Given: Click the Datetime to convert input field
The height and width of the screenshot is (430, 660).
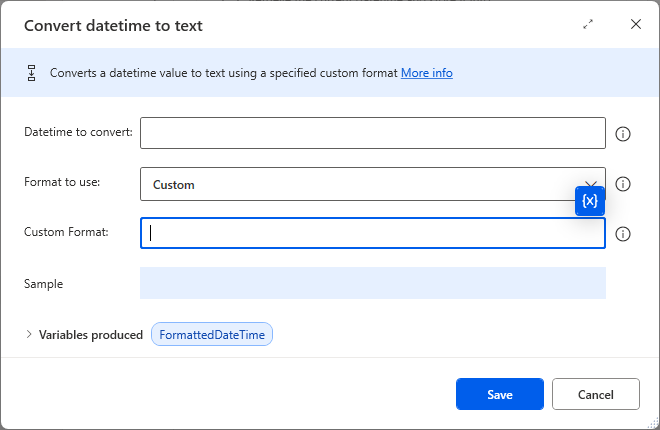Looking at the screenshot, I should (373, 133).
